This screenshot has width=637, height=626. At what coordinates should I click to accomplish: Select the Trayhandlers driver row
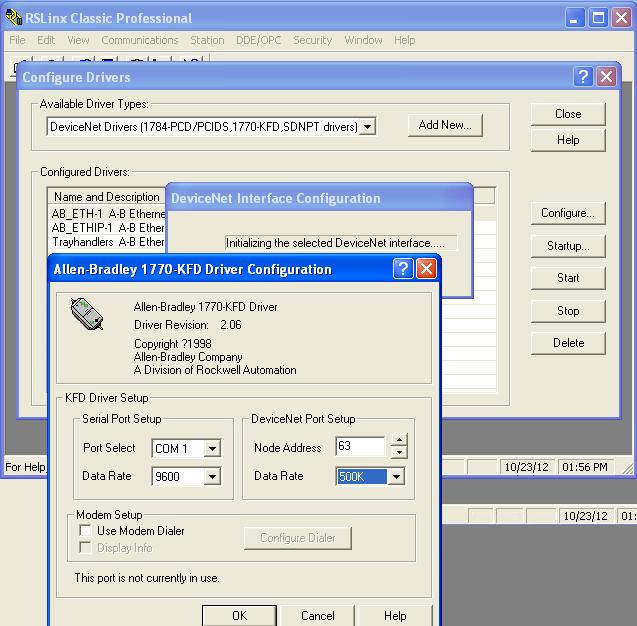[108, 242]
